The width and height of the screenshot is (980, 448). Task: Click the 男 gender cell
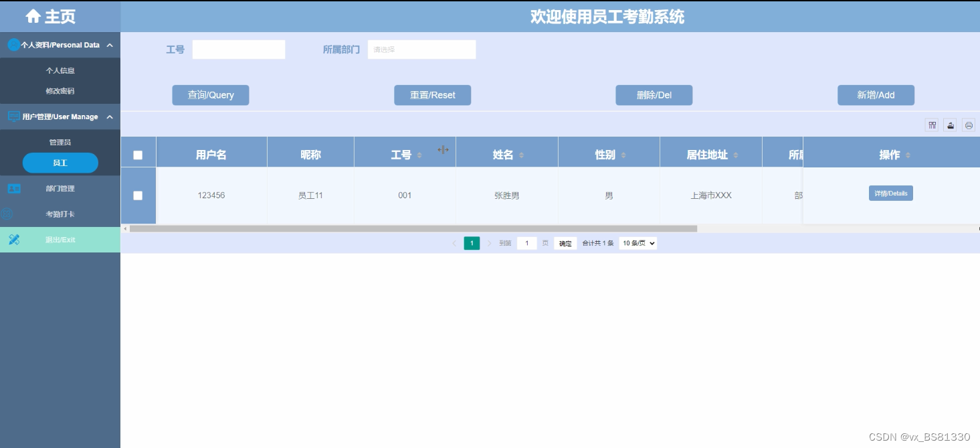coord(609,196)
